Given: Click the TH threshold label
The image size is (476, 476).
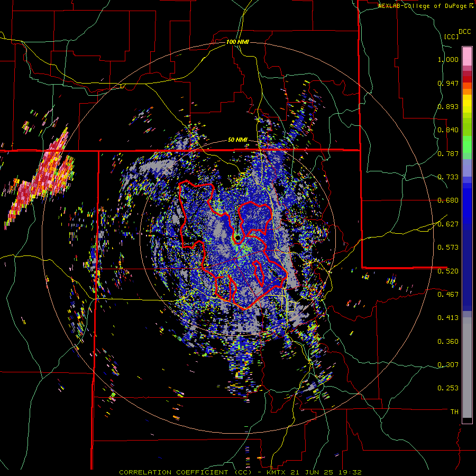Looking at the screenshot, I should pos(454,412).
